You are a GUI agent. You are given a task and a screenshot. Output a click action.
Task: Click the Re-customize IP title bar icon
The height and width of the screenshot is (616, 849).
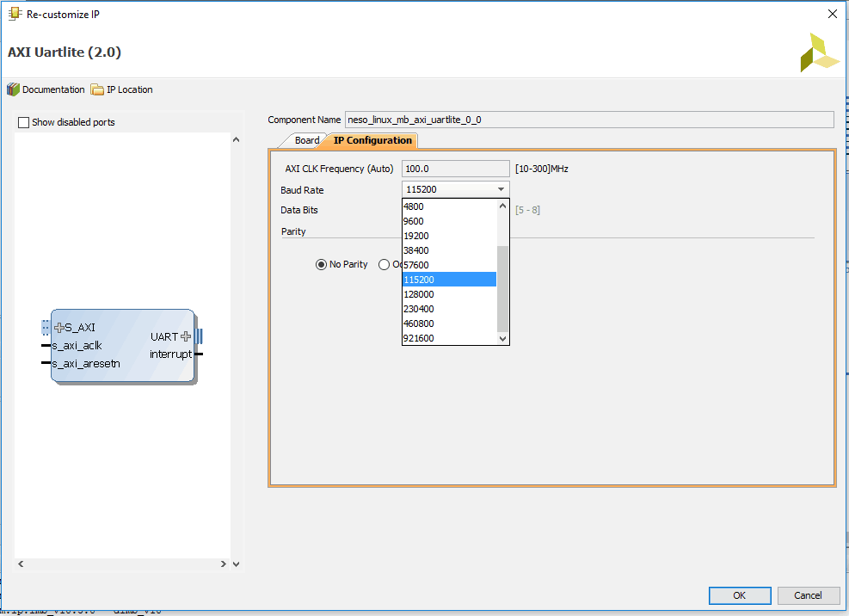(15, 14)
